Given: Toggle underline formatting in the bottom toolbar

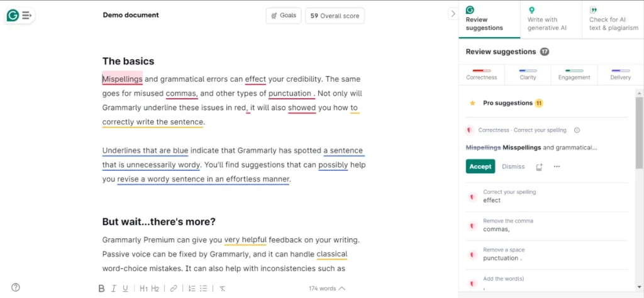Looking at the screenshot, I should [x=126, y=289].
